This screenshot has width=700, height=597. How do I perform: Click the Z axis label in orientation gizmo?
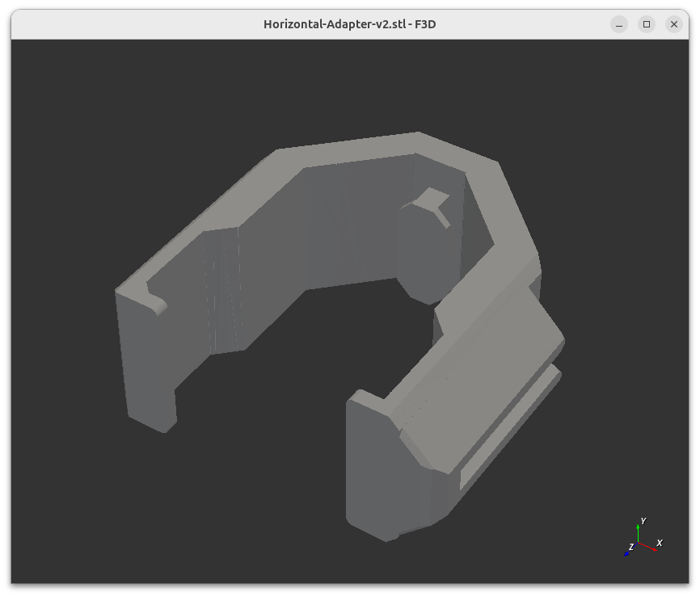[631, 547]
